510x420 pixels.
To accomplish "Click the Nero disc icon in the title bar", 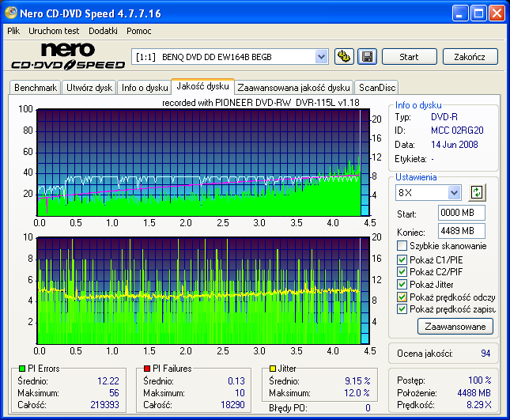I will click(11, 13).
